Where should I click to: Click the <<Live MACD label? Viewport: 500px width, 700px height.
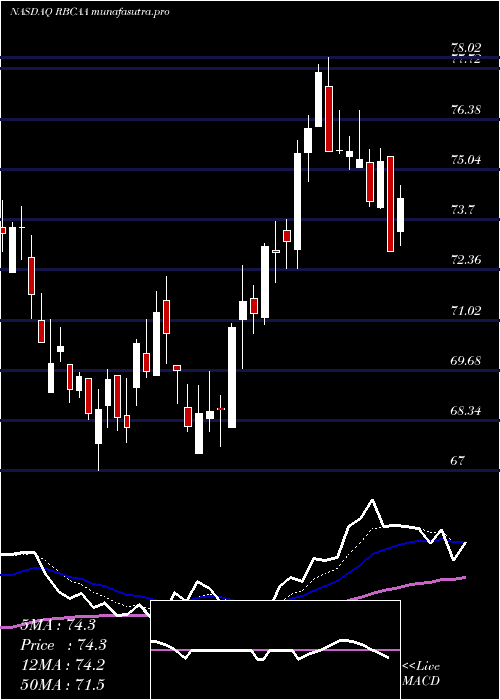pyautogui.click(x=421, y=673)
